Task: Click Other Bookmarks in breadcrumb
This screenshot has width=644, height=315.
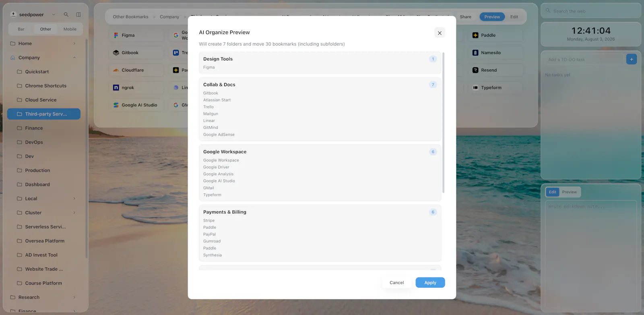Action: click(x=130, y=17)
